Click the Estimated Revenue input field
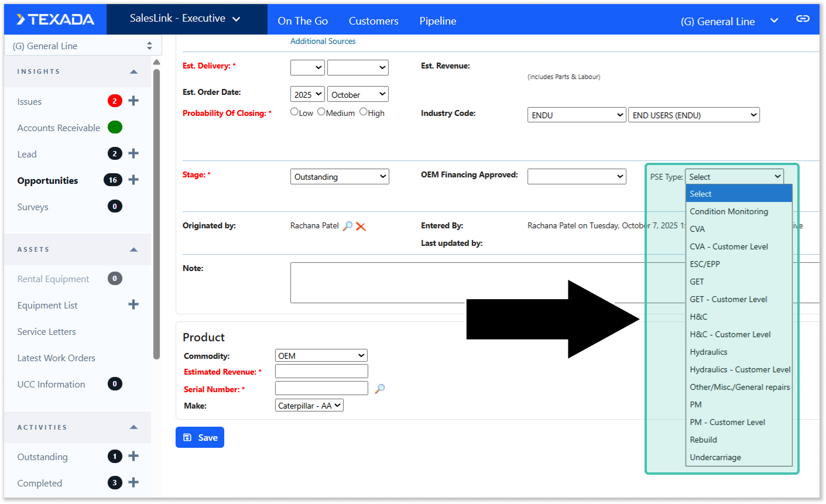Screen dimensions: 826x504 tap(321, 371)
